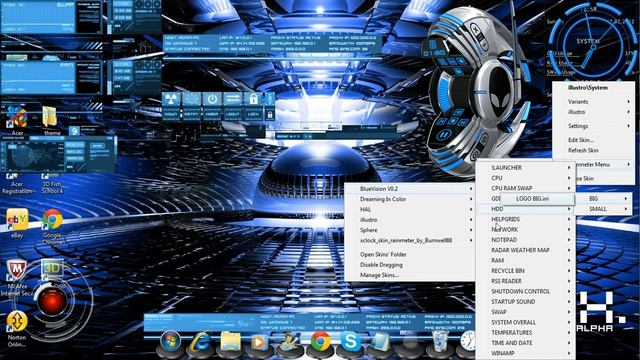This screenshot has width=640, height=360.
Task: Expand the WINAMP submenu arrow
Action: coord(569,353)
